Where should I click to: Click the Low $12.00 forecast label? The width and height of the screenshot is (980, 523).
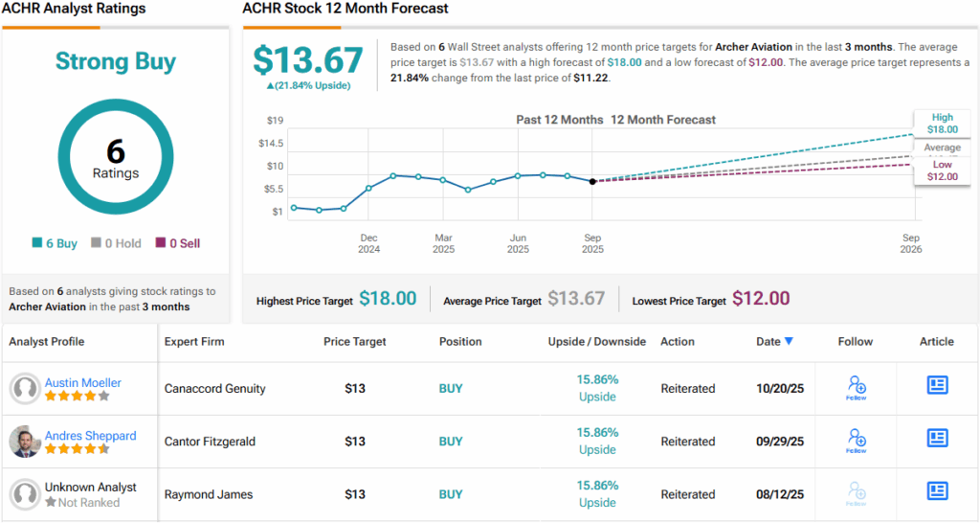[942, 171]
